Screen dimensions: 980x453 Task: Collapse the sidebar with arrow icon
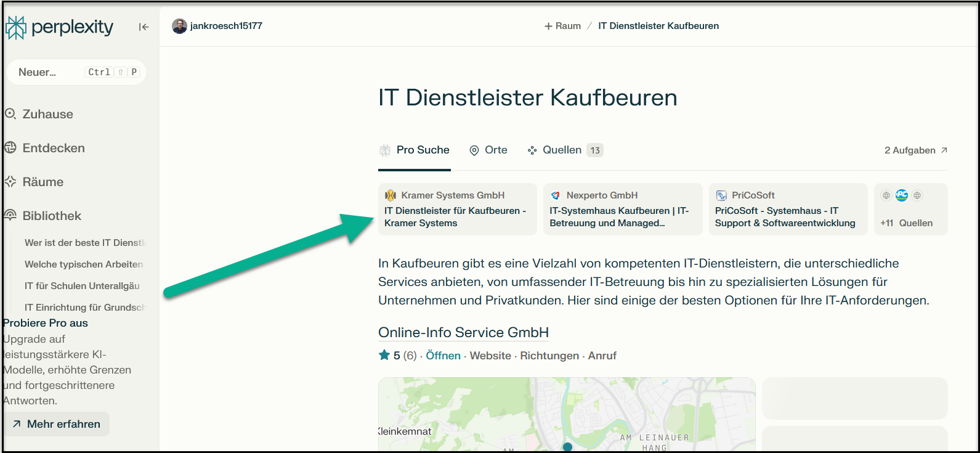(x=144, y=27)
